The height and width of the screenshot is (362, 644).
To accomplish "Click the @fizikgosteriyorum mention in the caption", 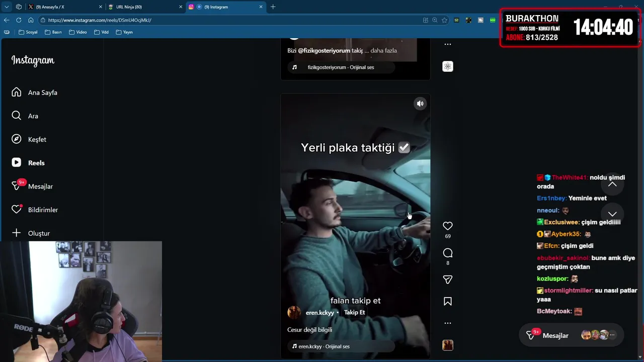I will pyautogui.click(x=324, y=50).
